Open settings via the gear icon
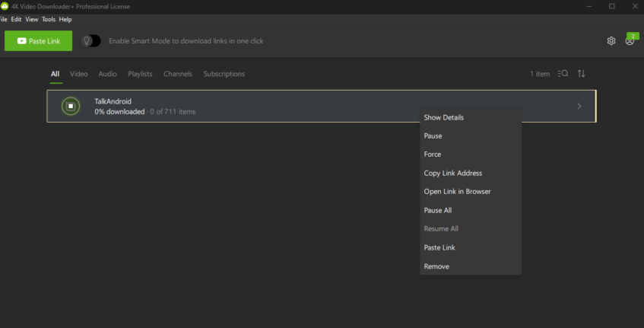This screenshot has width=644, height=328. pyautogui.click(x=611, y=40)
